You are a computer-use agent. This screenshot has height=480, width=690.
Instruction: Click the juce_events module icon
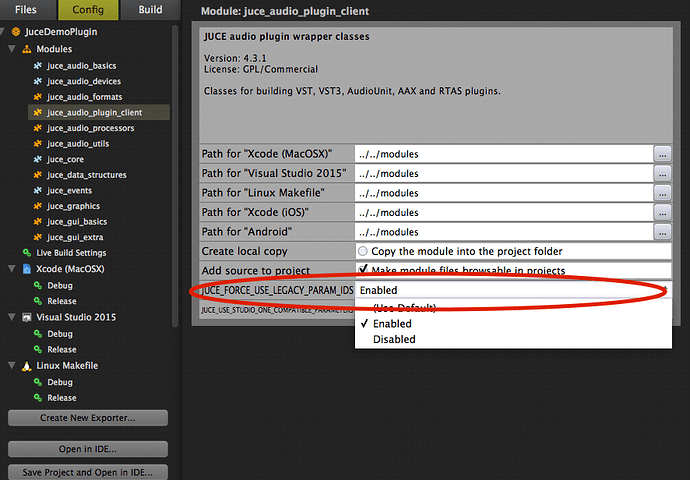[38, 191]
